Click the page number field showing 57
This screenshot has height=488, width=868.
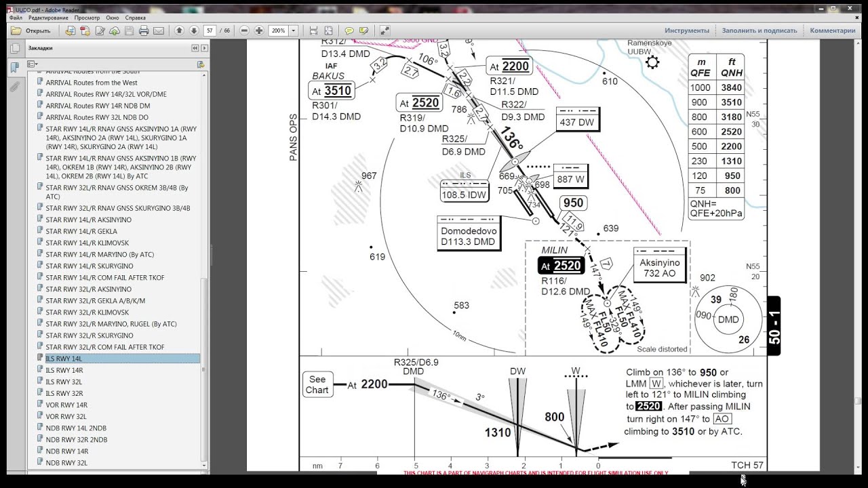(210, 30)
